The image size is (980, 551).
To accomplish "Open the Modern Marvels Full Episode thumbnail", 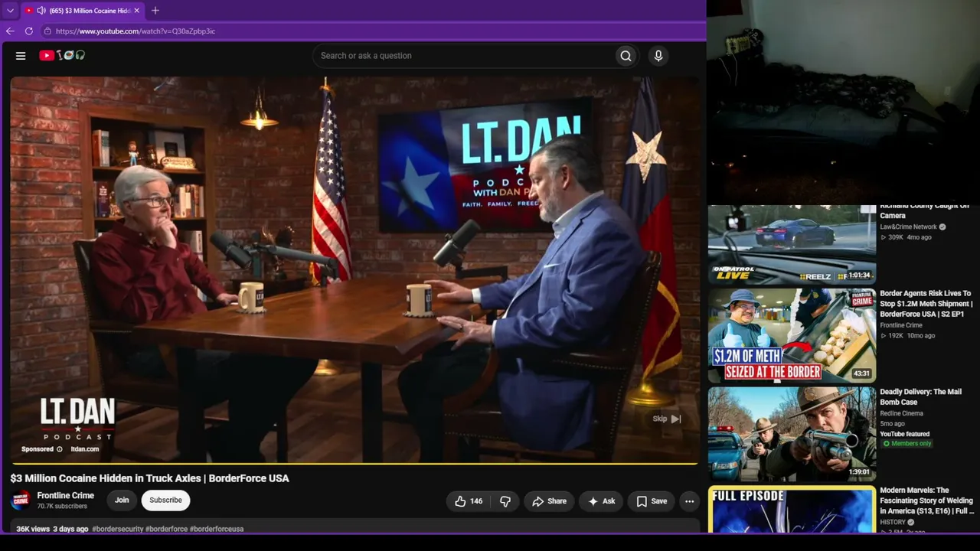I will [792, 509].
